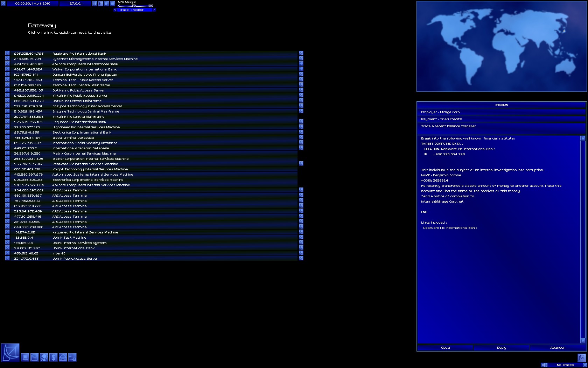The height and width of the screenshot is (368, 588).
Task: Click the Reply button in mission panel
Action: point(502,348)
